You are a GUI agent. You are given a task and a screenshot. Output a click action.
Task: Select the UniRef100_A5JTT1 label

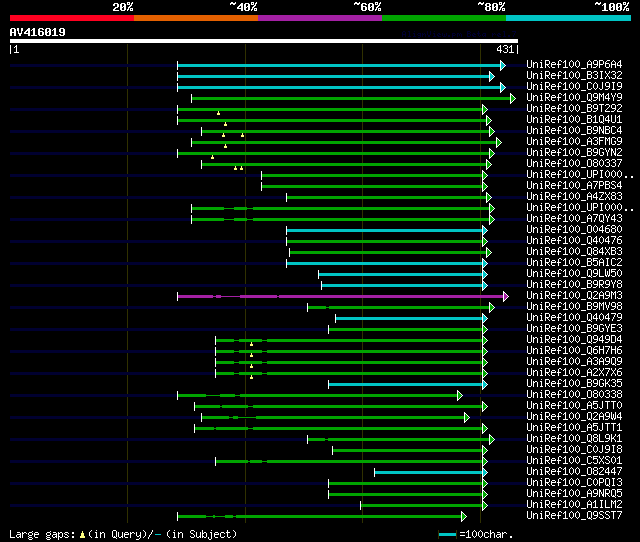pyautogui.click(x=574, y=428)
